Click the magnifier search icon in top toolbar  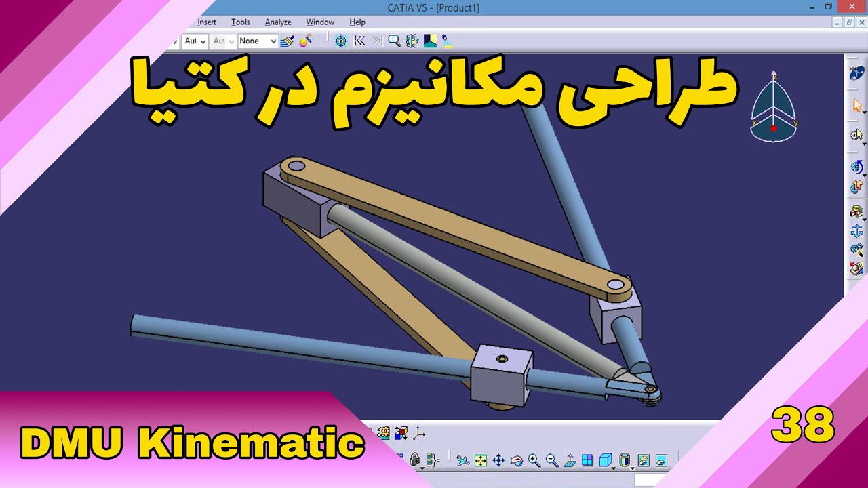[394, 41]
